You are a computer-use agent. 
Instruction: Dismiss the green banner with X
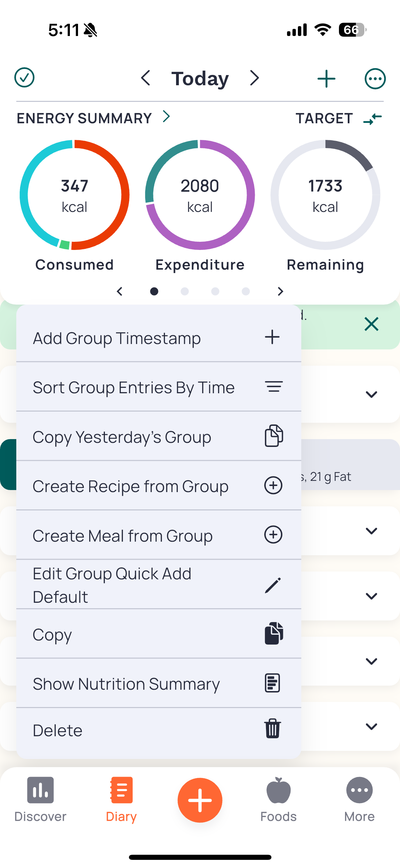(372, 324)
